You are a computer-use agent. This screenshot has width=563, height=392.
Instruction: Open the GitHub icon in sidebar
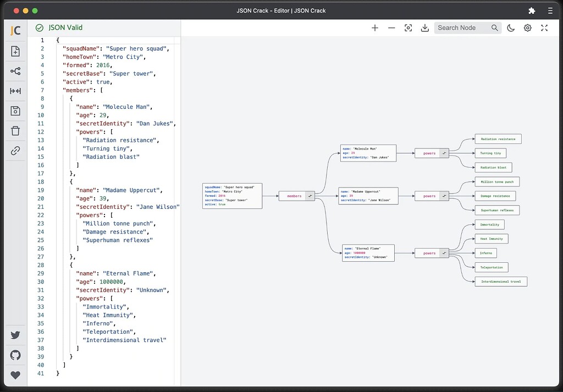[15, 355]
